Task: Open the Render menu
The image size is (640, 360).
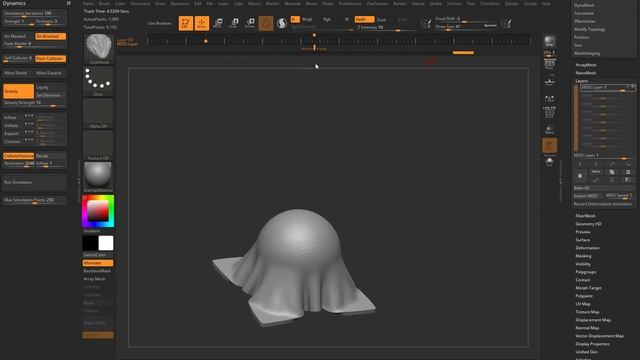Action: click(400, 3)
